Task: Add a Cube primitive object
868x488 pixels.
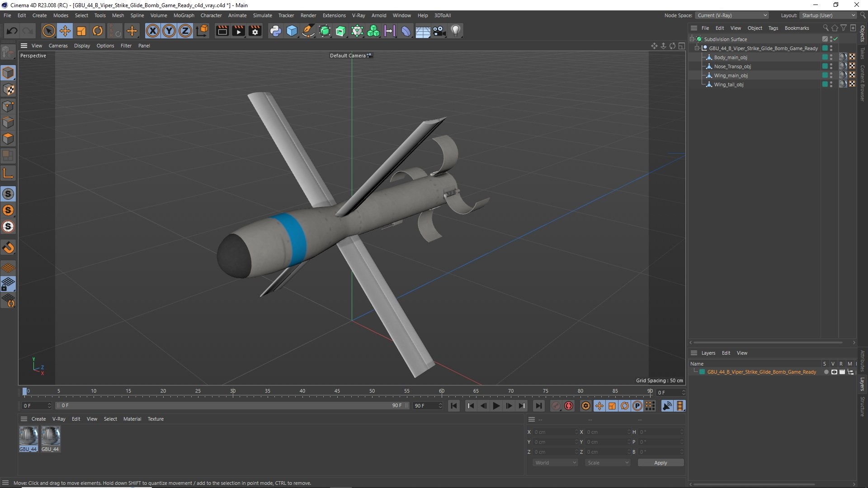Action: pyautogui.click(x=292, y=31)
